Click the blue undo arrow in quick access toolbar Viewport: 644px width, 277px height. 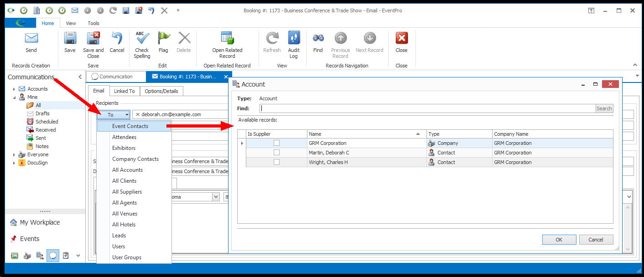click(151, 10)
